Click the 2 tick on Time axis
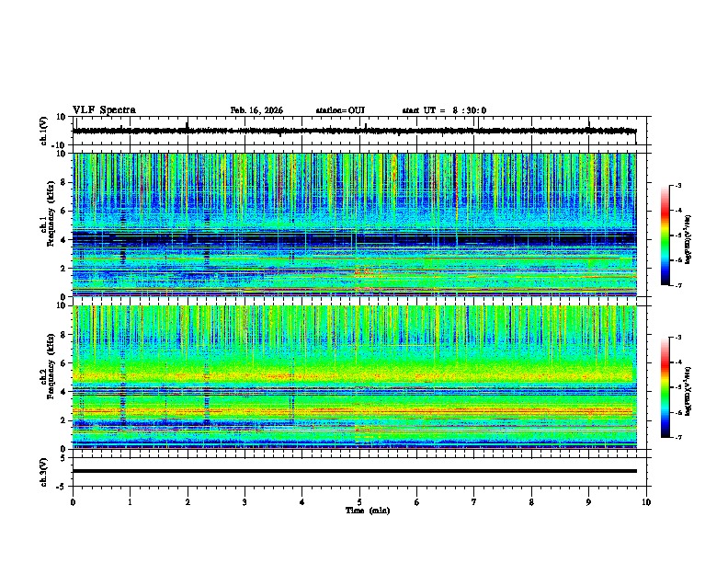Screen dimensions: 728x563 point(188,502)
